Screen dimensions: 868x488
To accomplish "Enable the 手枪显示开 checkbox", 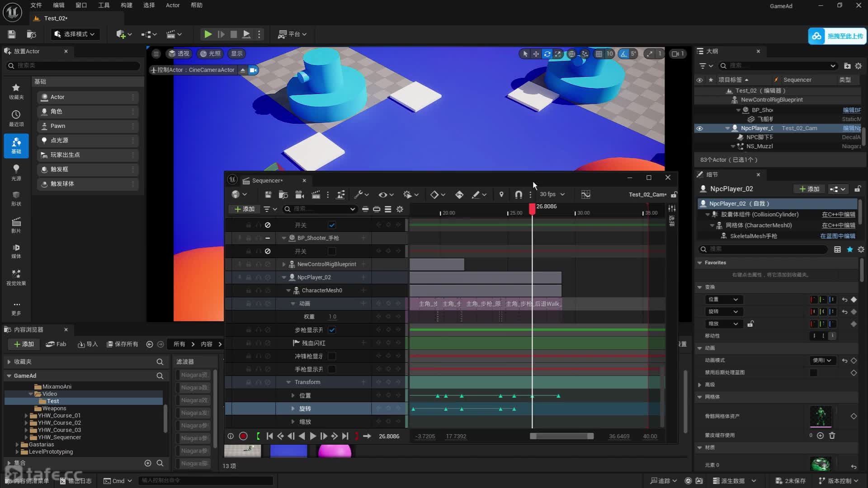I will [x=332, y=369].
